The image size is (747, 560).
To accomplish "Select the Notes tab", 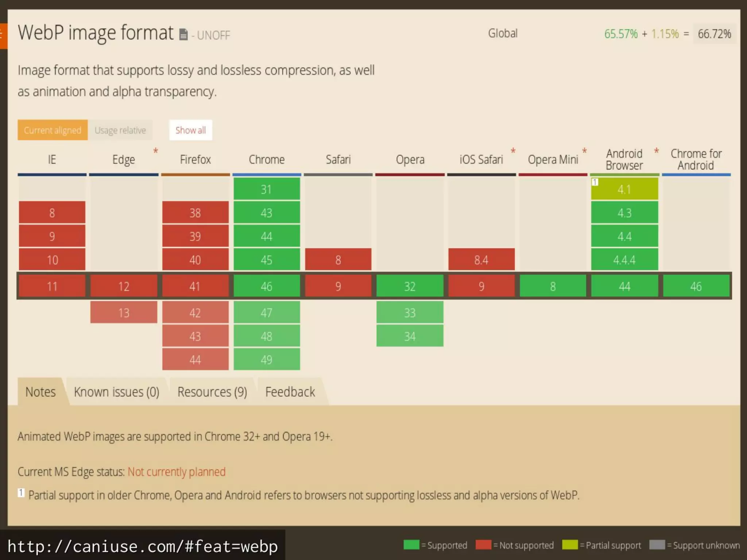I will pyautogui.click(x=40, y=392).
